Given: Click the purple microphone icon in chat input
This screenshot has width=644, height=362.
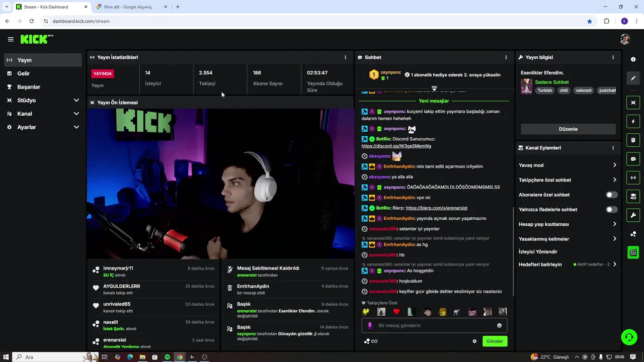Looking at the screenshot, I should tap(370, 325).
